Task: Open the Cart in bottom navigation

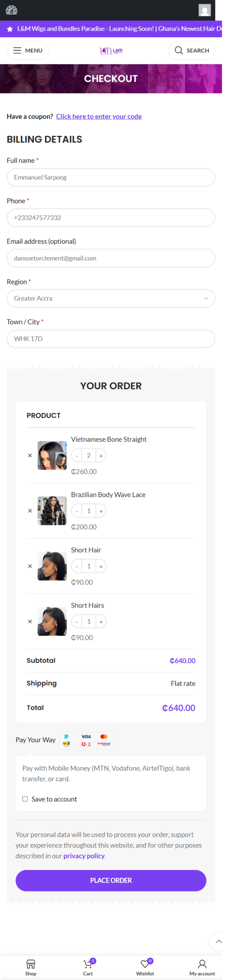Action: coord(88,967)
